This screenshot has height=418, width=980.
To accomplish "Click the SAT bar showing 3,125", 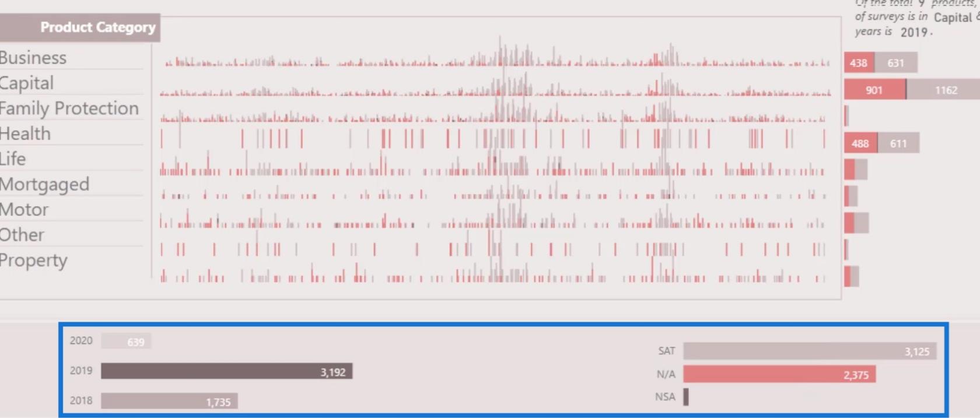I will 810,351.
